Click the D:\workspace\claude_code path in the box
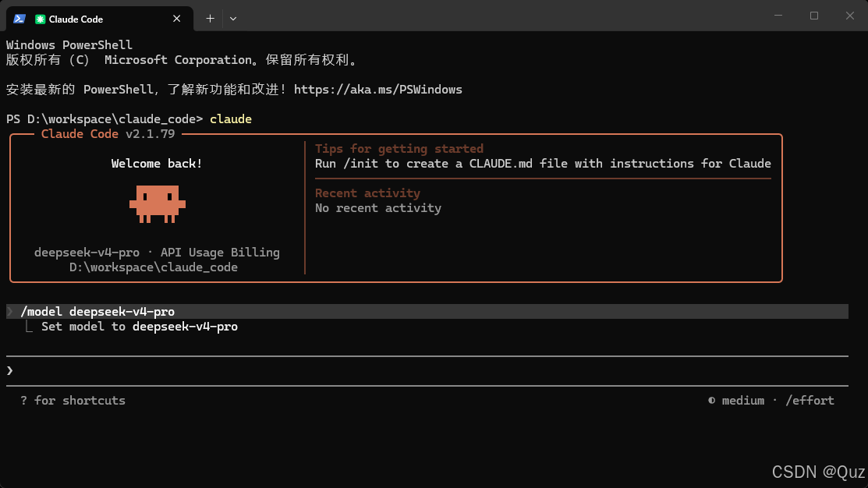868x488 pixels. pos(154,267)
